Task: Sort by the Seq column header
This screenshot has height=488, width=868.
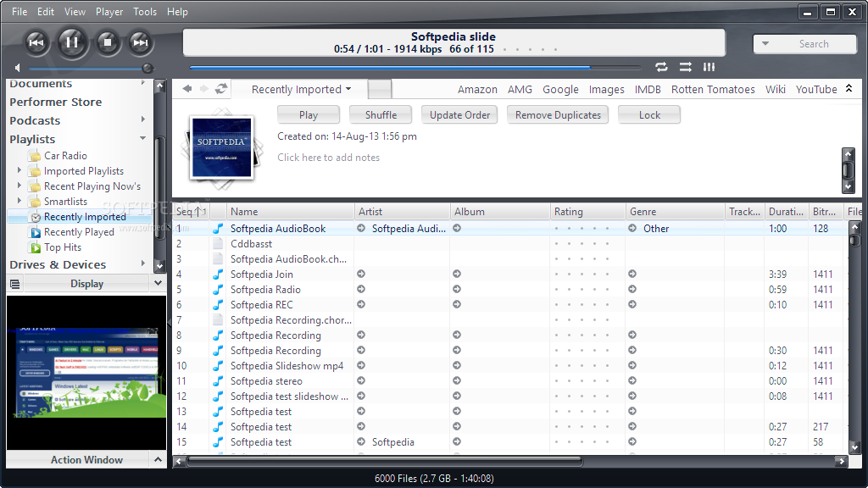Action: (191, 211)
